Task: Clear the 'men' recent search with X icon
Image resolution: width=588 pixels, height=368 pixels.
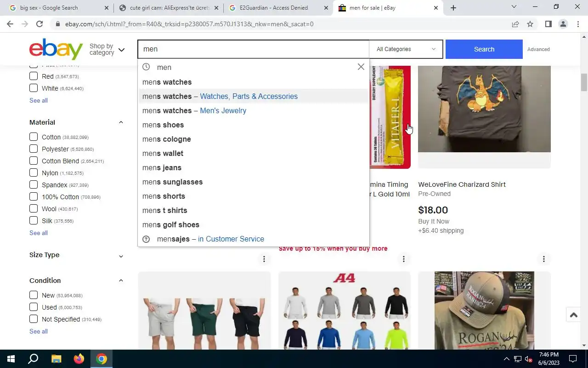Action: (x=361, y=67)
